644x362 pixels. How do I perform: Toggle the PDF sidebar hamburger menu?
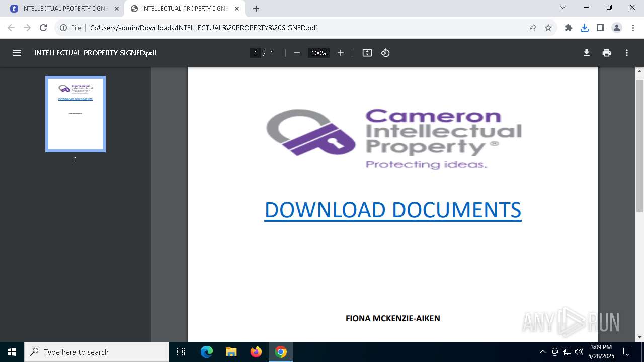17,53
